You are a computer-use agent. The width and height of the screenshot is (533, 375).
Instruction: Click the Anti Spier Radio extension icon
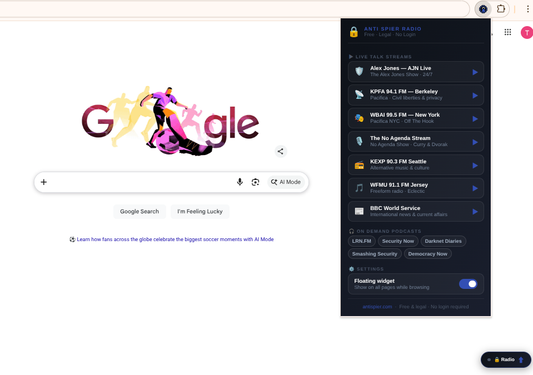pyautogui.click(x=483, y=9)
